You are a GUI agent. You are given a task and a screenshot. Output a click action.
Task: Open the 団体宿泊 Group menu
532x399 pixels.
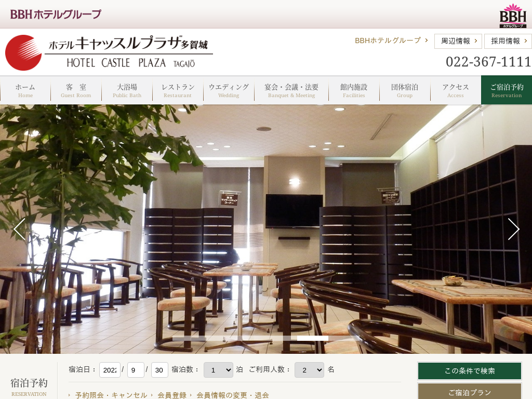[x=405, y=90]
